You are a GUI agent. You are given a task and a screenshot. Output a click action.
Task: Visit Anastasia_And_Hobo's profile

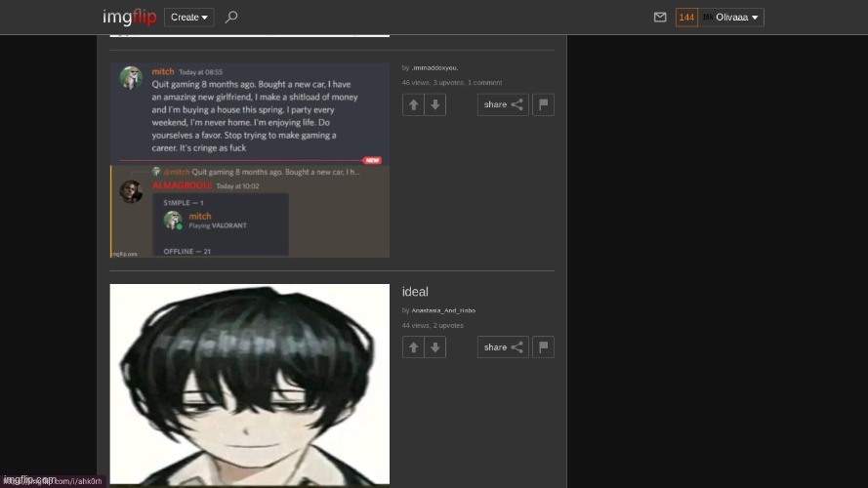tap(443, 310)
